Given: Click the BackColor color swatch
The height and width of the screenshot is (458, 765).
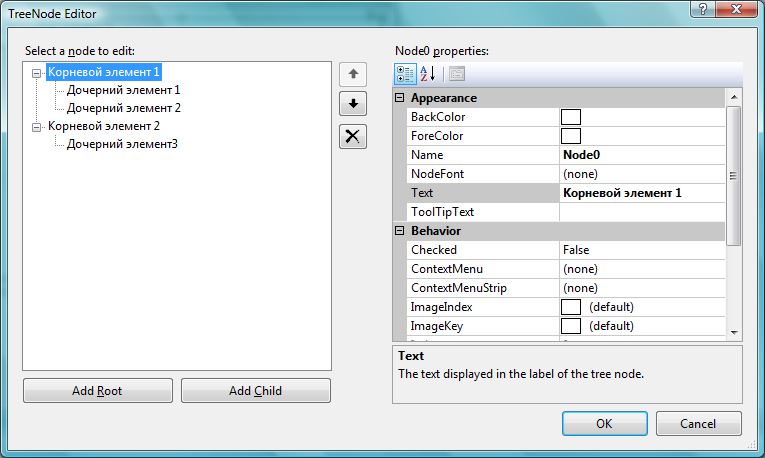Looking at the screenshot, I should (x=571, y=117).
